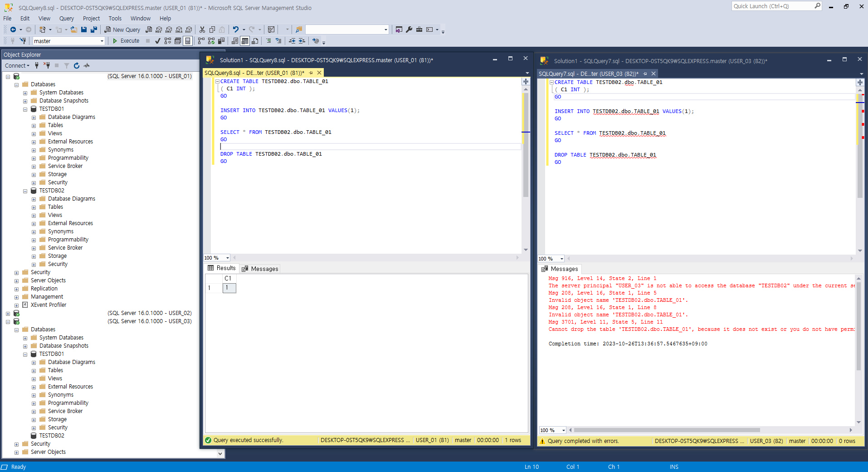Viewport: 868px width, 472px height.
Task: Toggle Include Actual Execution Plan
Action: 201,41
